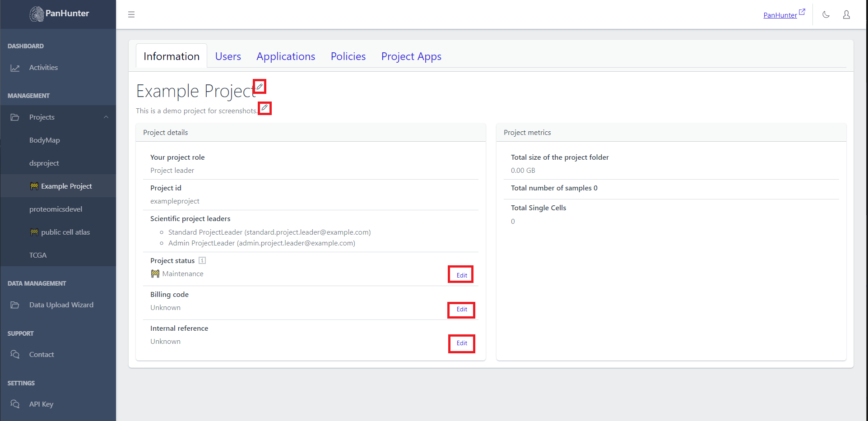Viewport: 868px width, 421px height.
Task: Click the PanHunter brain logo
Action: coord(36,14)
